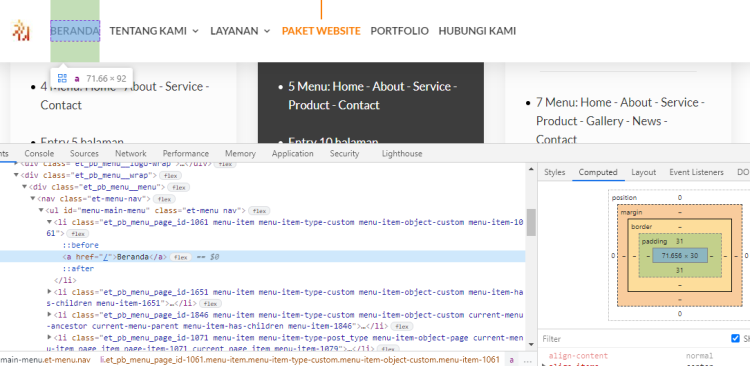Image resolution: width=750 pixels, height=366 pixels.
Task: Toggle the flex badge after the menu-item-1846 li
Action: tap(401, 327)
